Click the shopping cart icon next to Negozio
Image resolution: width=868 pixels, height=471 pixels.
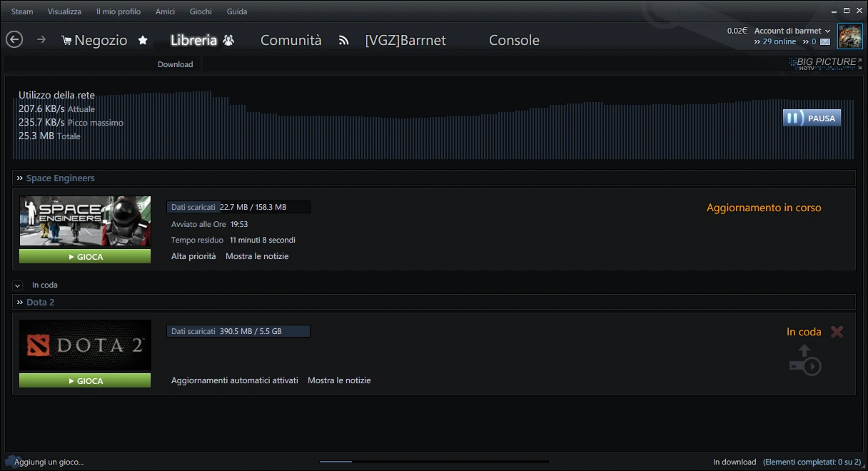point(66,41)
